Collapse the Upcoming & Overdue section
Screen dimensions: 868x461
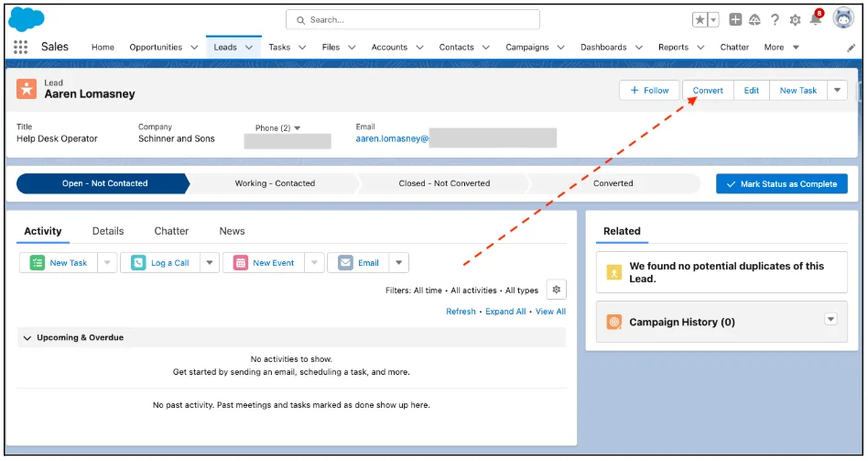point(27,337)
